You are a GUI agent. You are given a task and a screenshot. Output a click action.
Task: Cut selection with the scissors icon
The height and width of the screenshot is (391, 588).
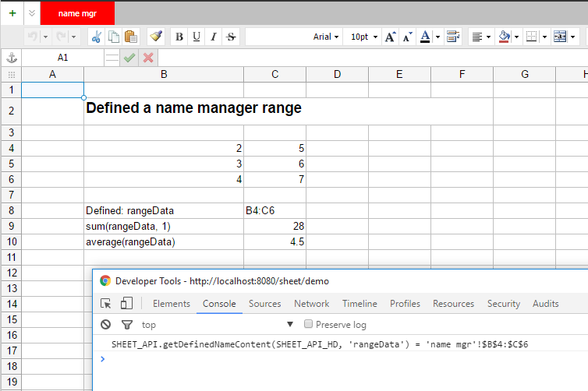(x=97, y=37)
